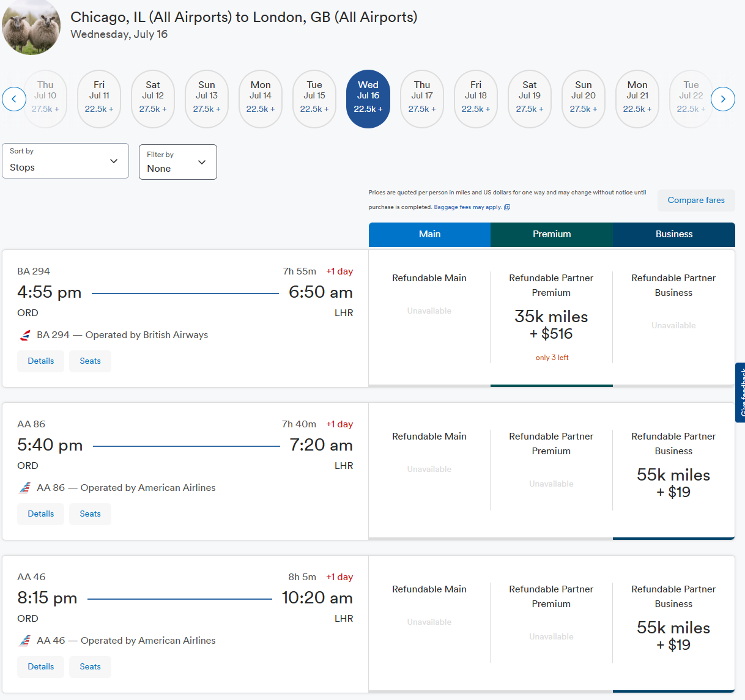This screenshot has height=700, width=745.
Task: Choose Sun Jul 20 date
Action: (x=584, y=99)
